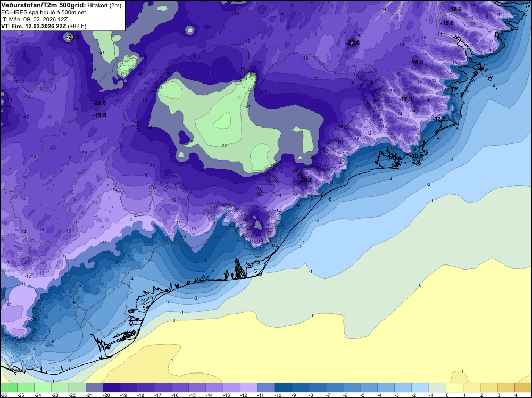Click the bold -21.5 station value
Screen dimensions: 532x398
coord(73,37)
